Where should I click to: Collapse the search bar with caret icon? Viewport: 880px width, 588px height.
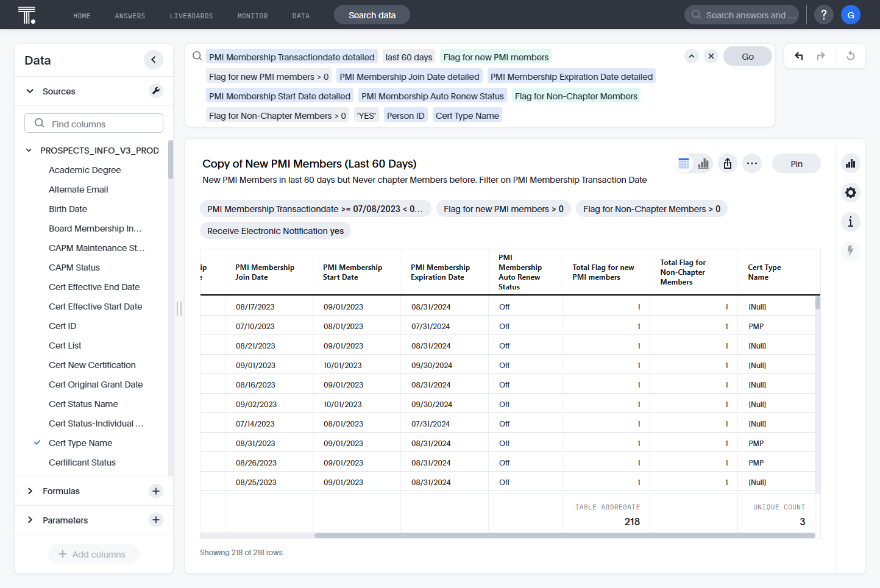[692, 56]
